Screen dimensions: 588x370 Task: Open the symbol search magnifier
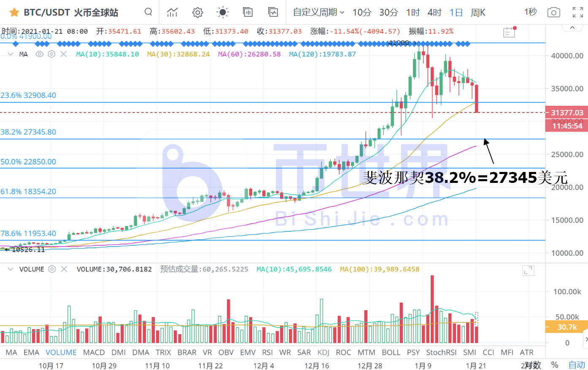(148, 12)
